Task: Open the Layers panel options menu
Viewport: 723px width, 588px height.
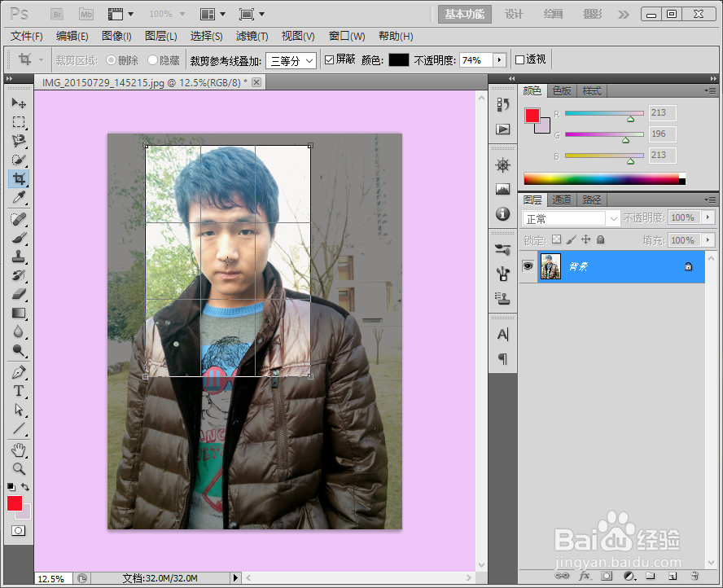Action: coord(710,200)
